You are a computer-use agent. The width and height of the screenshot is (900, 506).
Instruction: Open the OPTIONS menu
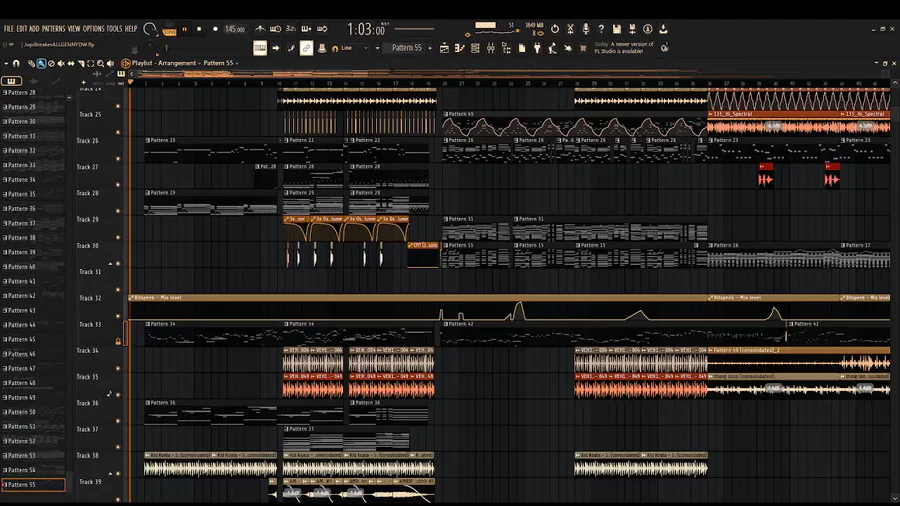tap(94, 29)
